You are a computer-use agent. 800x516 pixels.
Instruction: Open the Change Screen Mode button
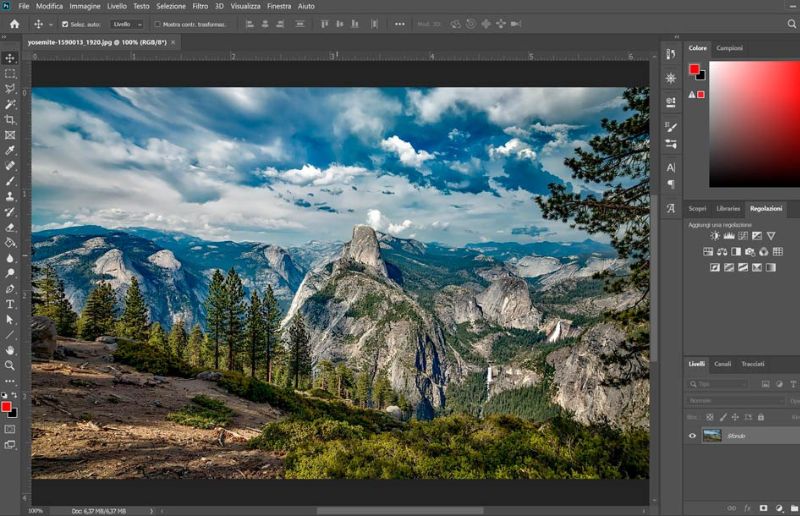(x=10, y=445)
